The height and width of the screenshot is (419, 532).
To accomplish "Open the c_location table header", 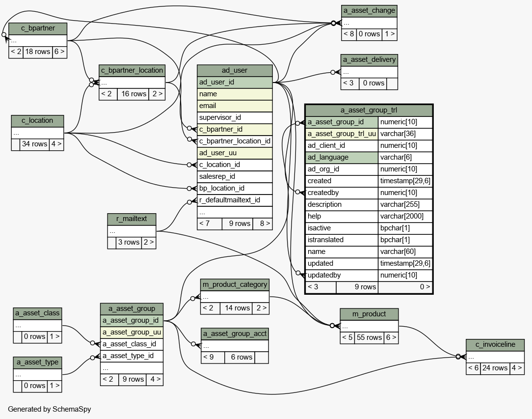I will tap(37, 121).
